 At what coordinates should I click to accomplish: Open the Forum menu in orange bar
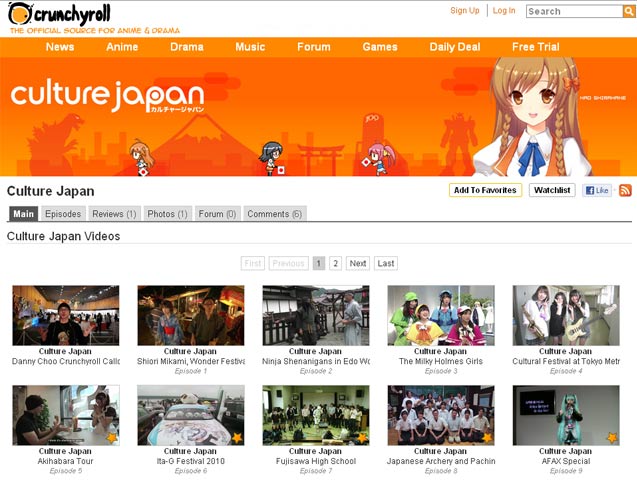pyautogui.click(x=314, y=47)
